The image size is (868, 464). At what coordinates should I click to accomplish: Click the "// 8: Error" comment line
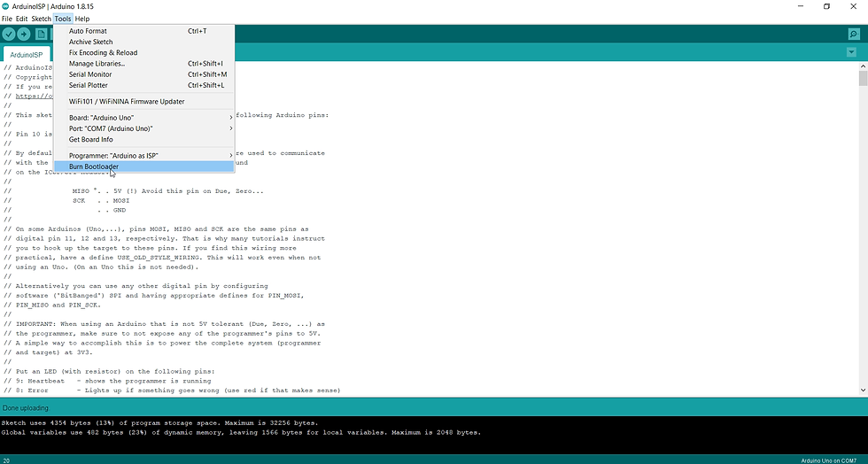pos(172,391)
